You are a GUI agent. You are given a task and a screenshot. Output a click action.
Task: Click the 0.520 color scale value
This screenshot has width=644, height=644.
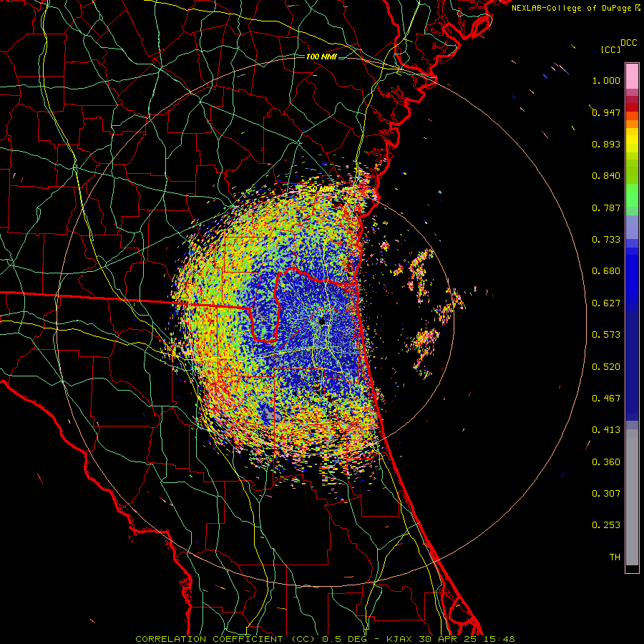[606, 367]
